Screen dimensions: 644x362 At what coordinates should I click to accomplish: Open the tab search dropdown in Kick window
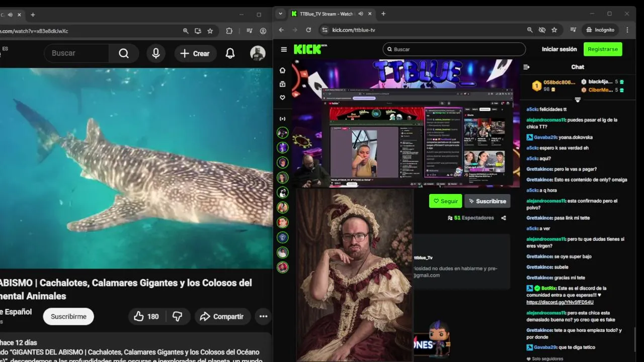click(x=281, y=14)
